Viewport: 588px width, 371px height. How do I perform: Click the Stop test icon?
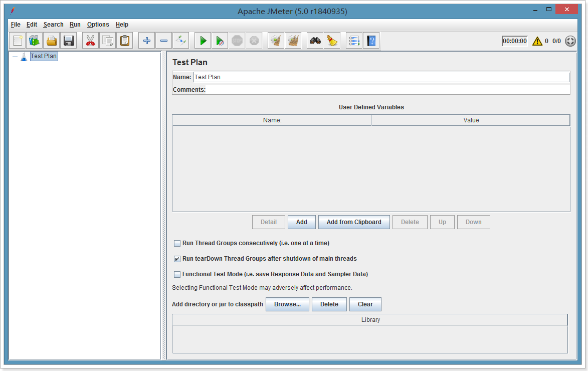(237, 41)
